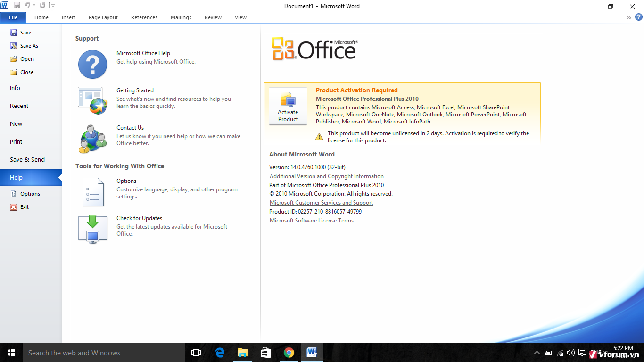Click the battery power tray icon
Screen dimensions: 644x362
pyautogui.click(x=548, y=353)
